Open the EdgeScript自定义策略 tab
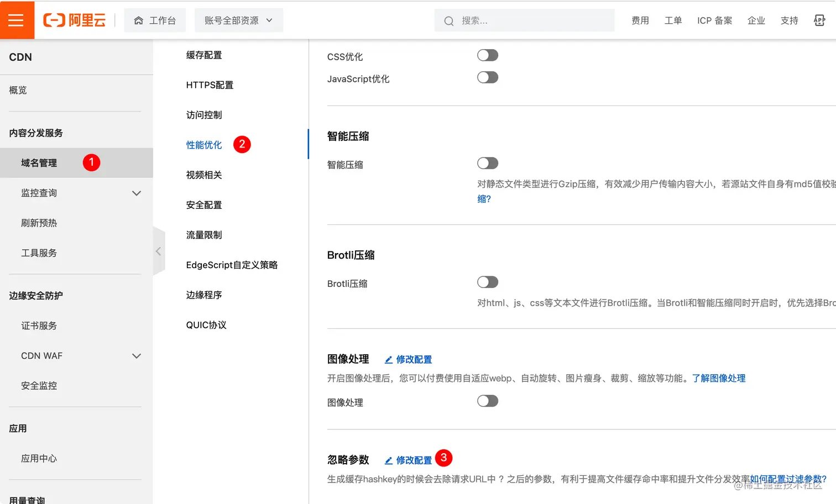 tap(232, 265)
